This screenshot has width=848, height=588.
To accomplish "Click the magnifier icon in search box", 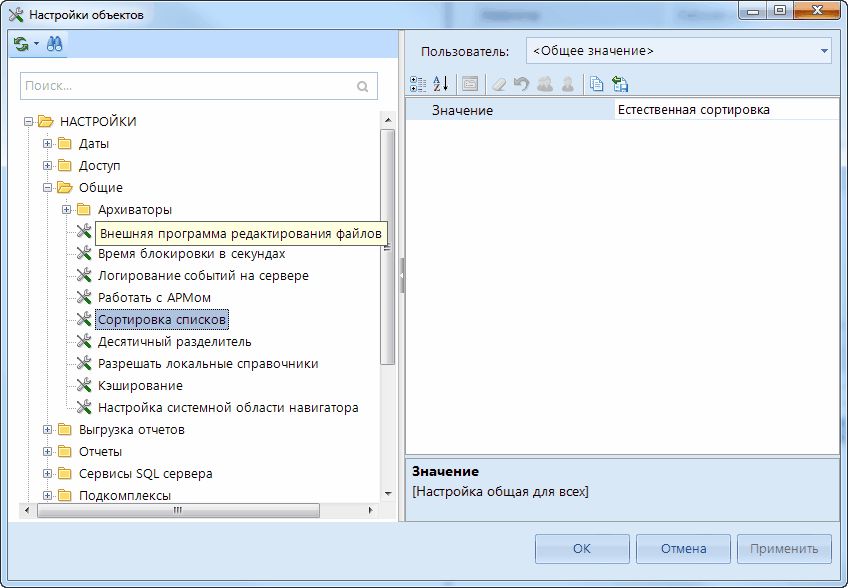I will click(x=363, y=87).
